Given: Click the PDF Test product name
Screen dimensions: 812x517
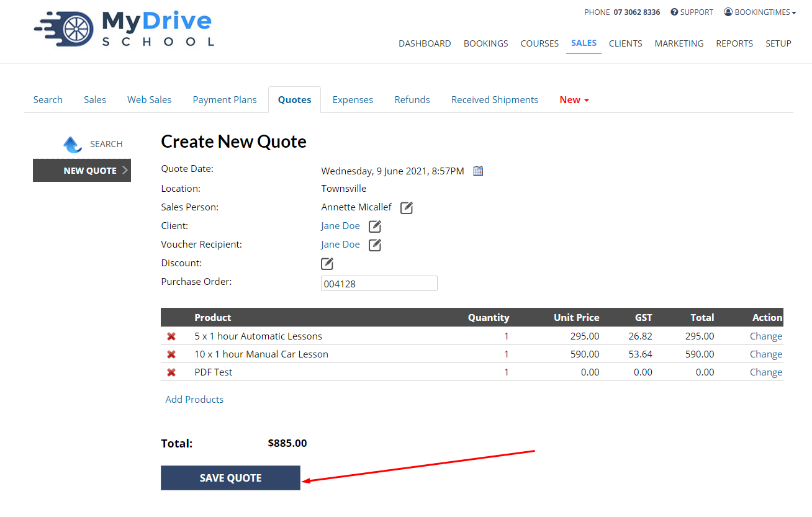Looking at the screenshot, I should coord(214,372).
